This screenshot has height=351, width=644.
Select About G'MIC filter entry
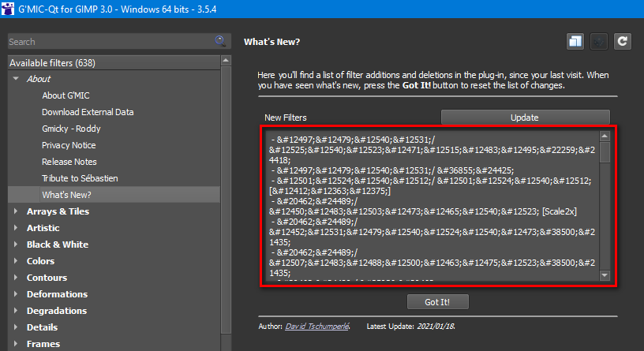coord(66,95)
